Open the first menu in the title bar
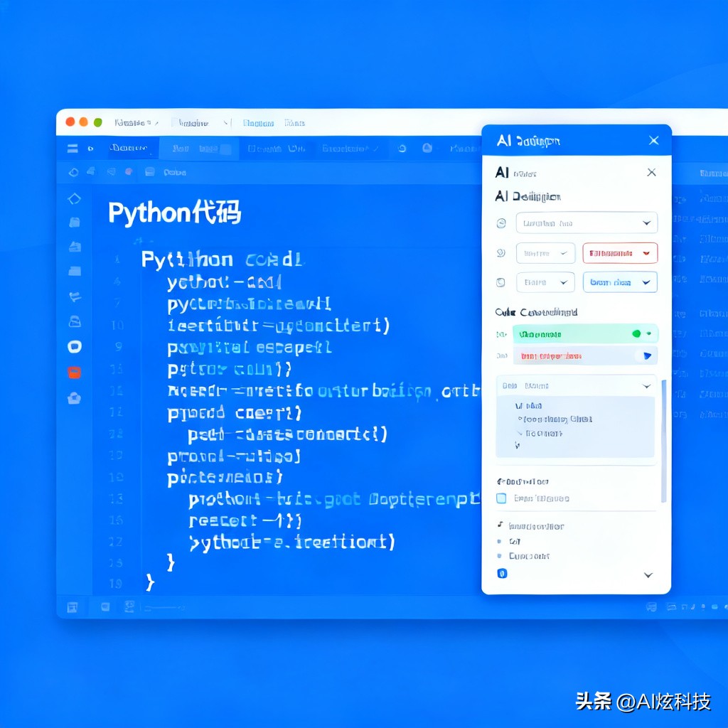Viewport: 728px width, 728px height. 135,123
